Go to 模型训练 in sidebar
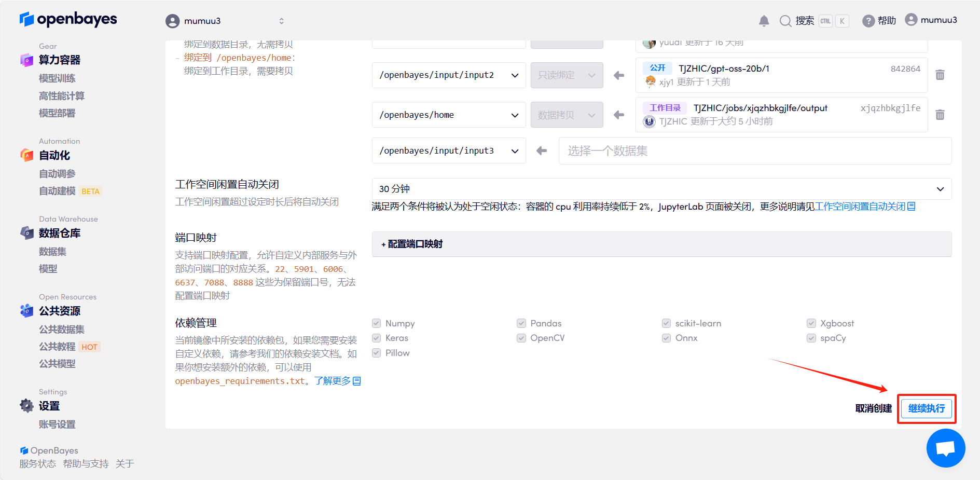The image size is (980, 480). click(57, 78)
